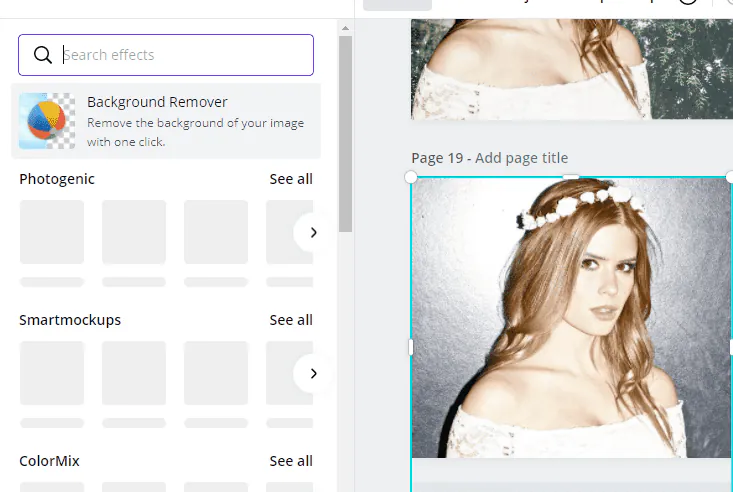Select the Page 19 woman photo
The width and height of the screenshot is (733, 492).
click(571, 318)
